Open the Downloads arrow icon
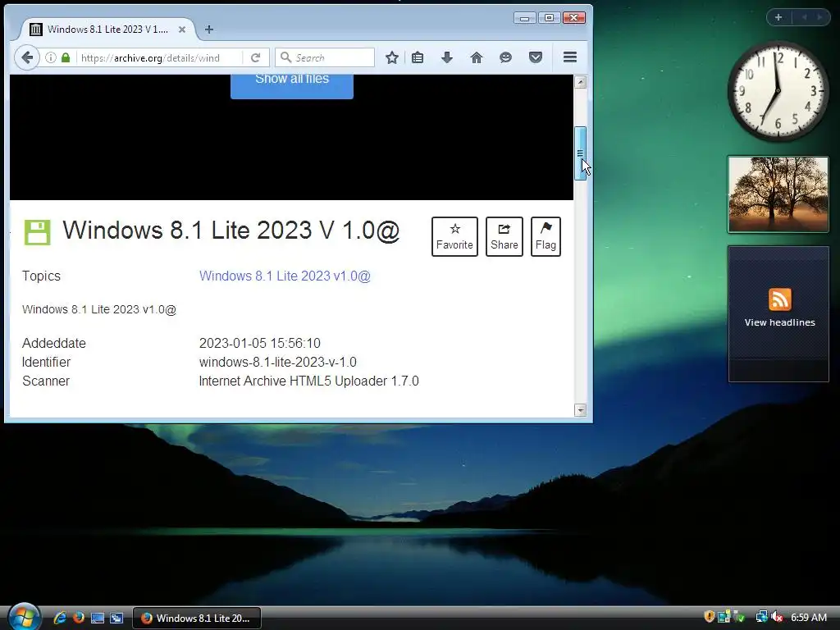The height and width of the screenshot is (630, 840). pyautogui.click(x=447, y=57)
